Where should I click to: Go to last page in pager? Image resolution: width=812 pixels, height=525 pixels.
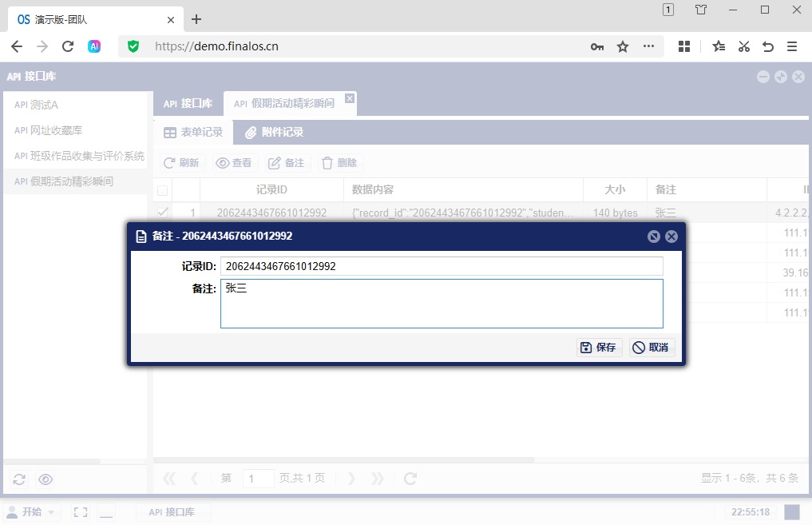(x=378, y=479)
